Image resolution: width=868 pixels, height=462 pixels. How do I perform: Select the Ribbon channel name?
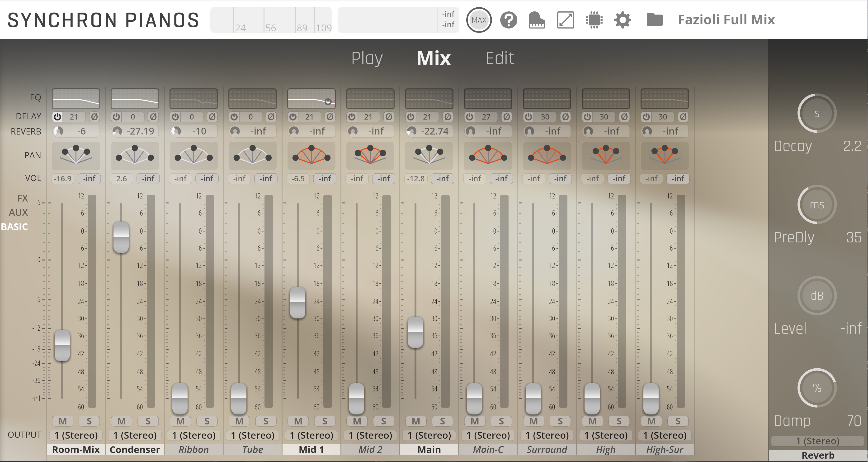click(x=194, y=449)
